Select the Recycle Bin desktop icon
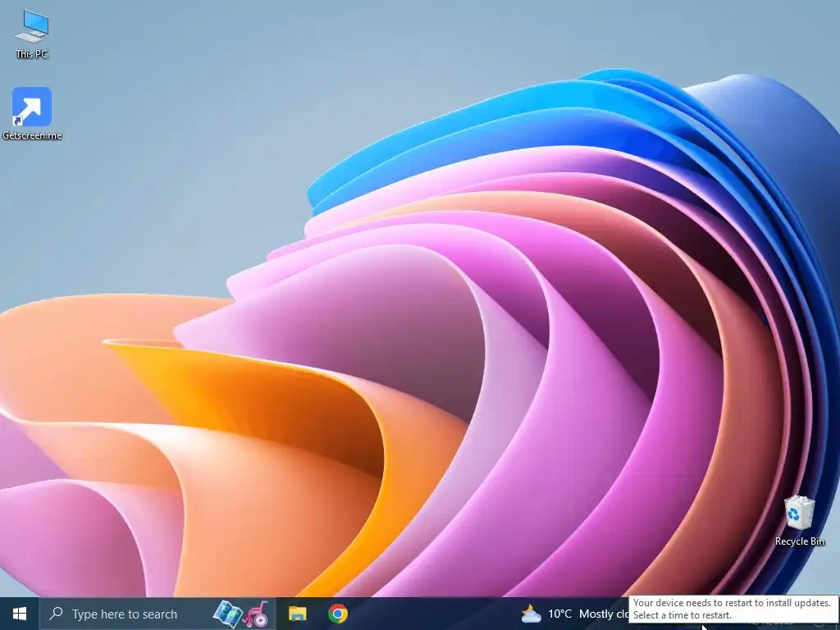Screen dimensions: 840x630 (799, 520)
